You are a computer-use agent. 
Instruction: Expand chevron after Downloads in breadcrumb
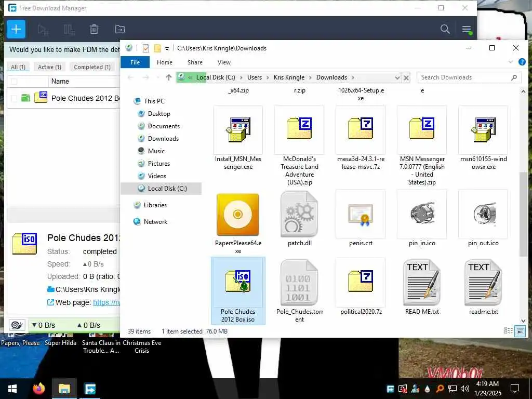point(353,78)
